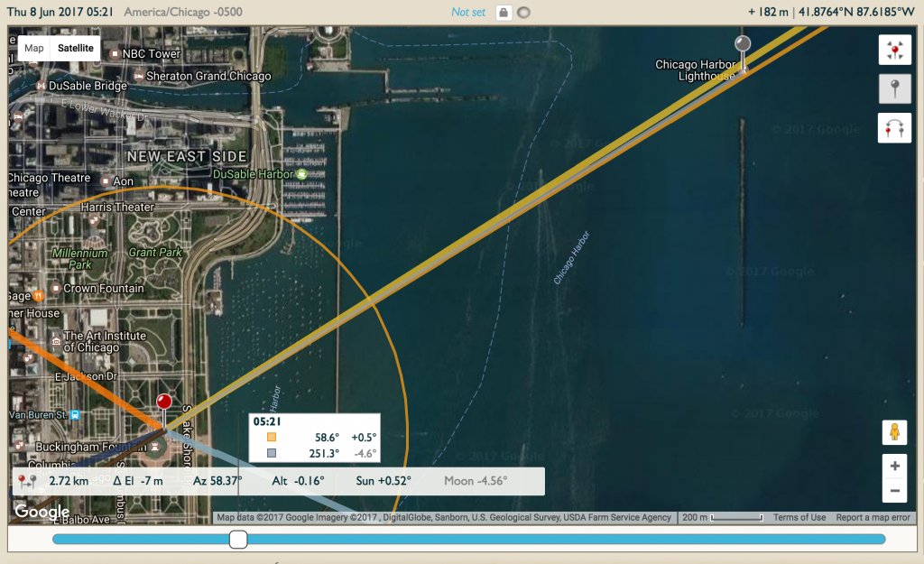Click the Crown Fountain marker icon

tap(56, 288)
